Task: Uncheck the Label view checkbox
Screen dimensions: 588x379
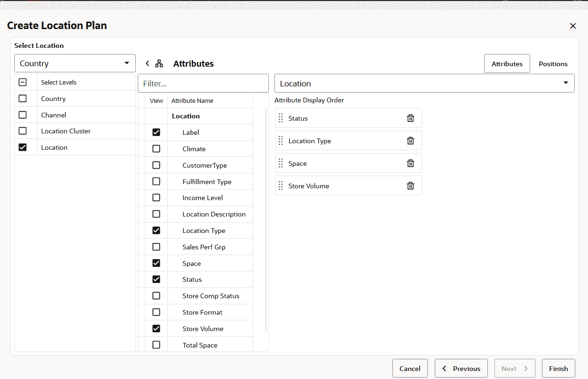Action: (156, 132)
